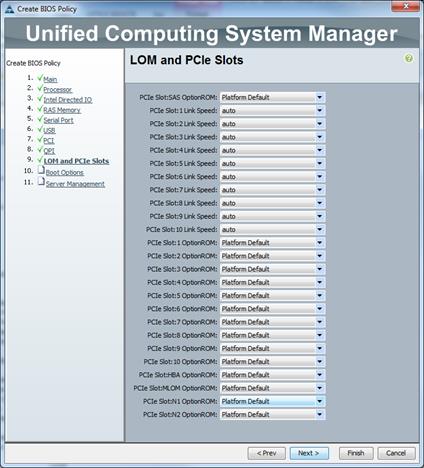Open the PCIe Slot 4 OptionROM dropdown

[272, 283]
